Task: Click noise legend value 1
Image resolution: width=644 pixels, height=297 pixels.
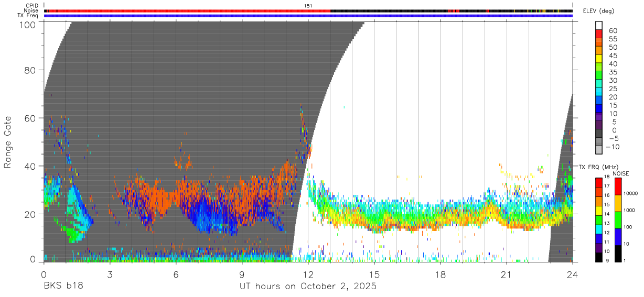Action: click(x=625, y=261)
